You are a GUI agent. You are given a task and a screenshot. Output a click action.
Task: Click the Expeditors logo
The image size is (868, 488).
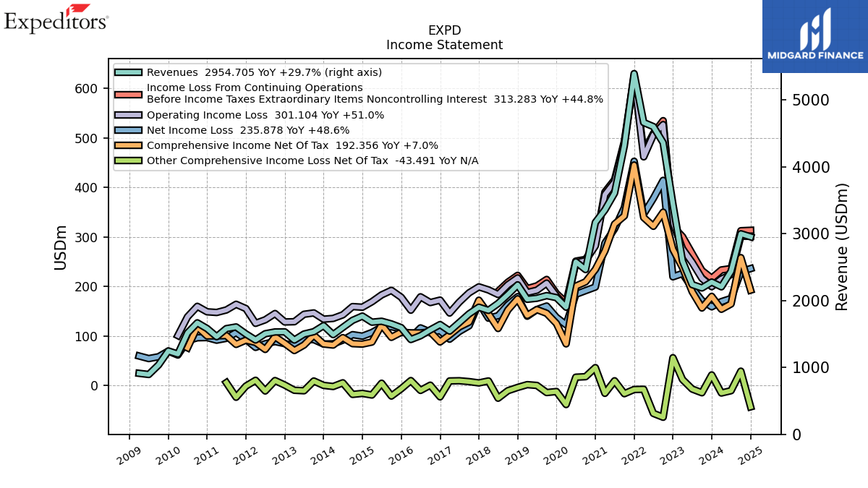pos(56,18)
